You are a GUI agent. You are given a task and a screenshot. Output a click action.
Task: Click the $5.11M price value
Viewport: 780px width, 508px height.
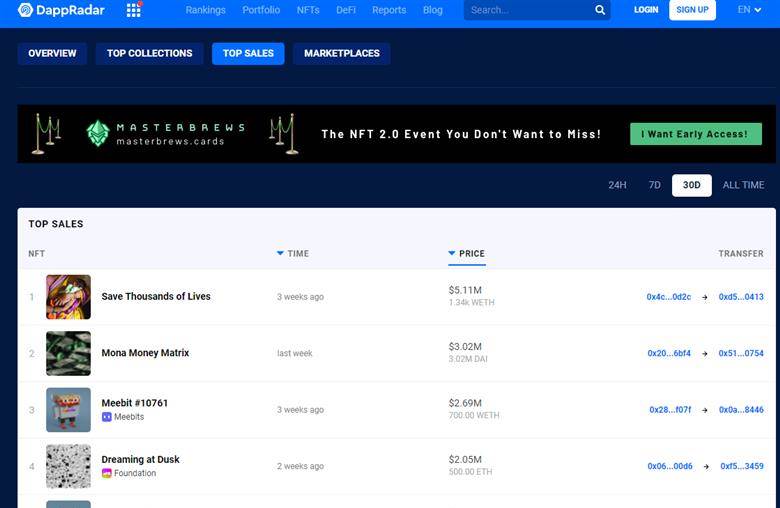465,290
